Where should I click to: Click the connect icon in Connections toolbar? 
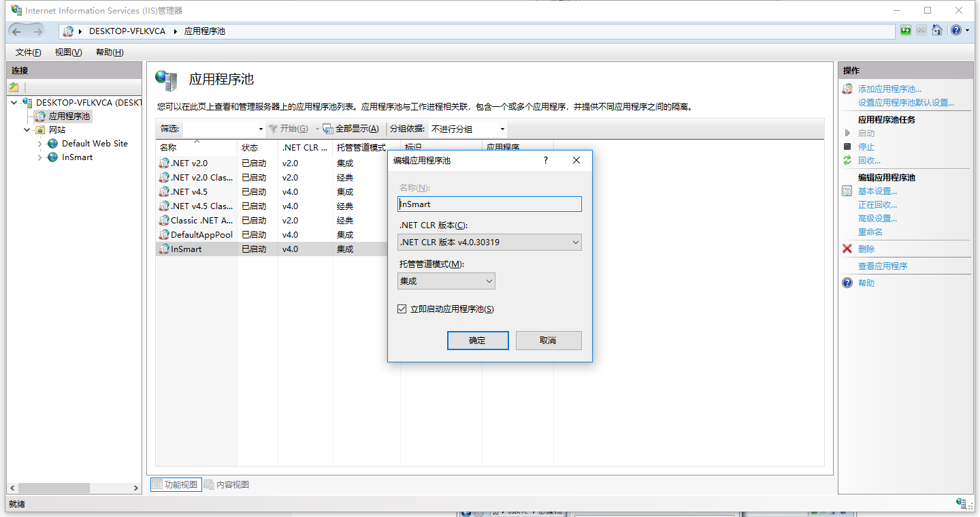click(x=14, y=87)
